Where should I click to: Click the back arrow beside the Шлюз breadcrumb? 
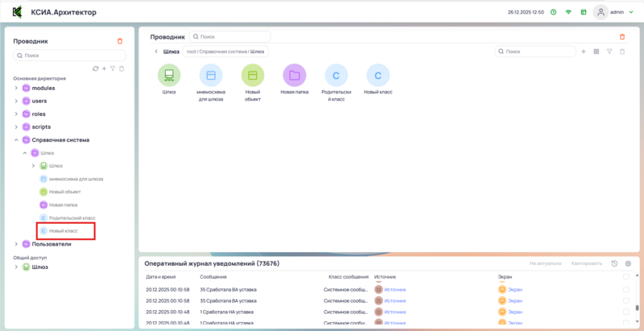(x=155, y=52)
